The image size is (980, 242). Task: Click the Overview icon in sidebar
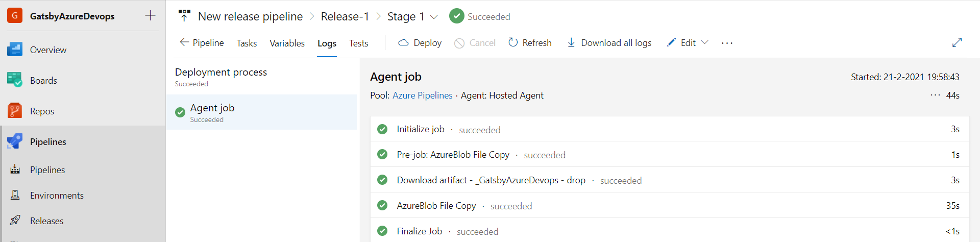15,50
